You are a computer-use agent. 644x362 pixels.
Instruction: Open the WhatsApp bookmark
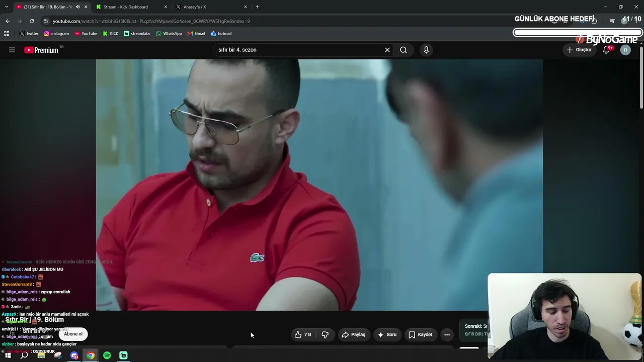(x=169, y=34)
